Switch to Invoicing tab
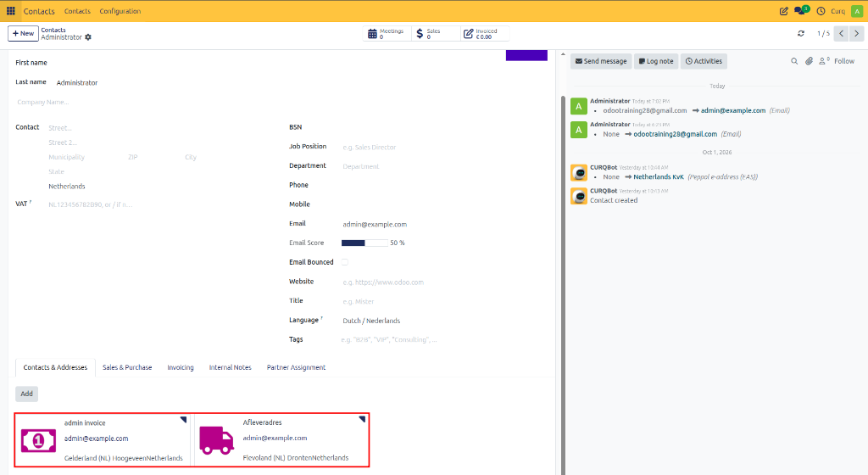The height and width of the screenshot is (475, 868). [181, 367]
